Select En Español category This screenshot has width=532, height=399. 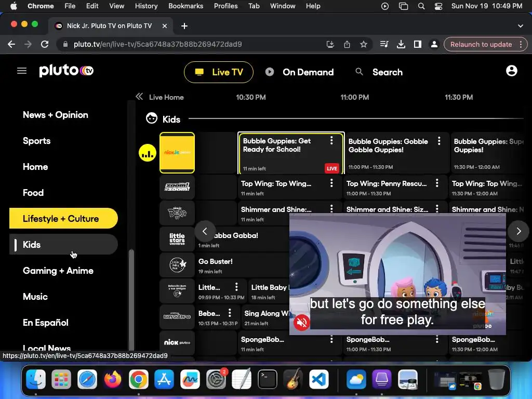click(x=46, y=322)
